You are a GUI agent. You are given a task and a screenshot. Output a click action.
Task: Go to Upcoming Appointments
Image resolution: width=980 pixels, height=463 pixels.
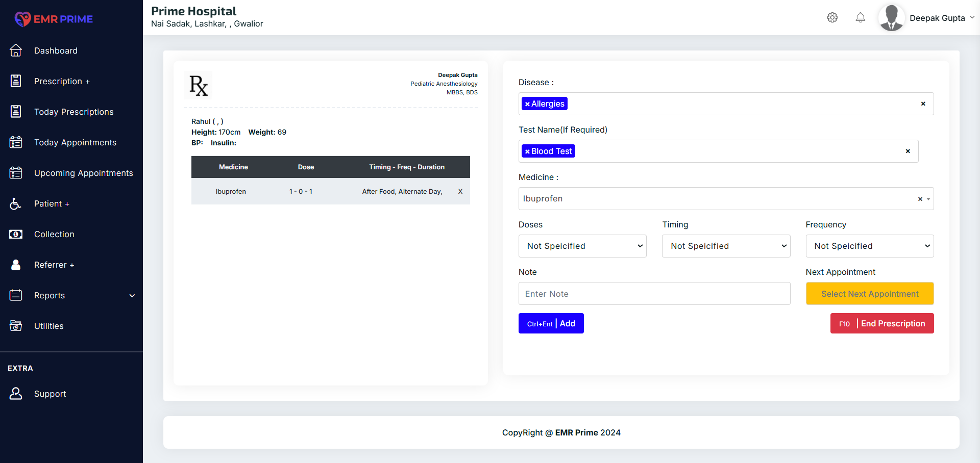(83, 173)
